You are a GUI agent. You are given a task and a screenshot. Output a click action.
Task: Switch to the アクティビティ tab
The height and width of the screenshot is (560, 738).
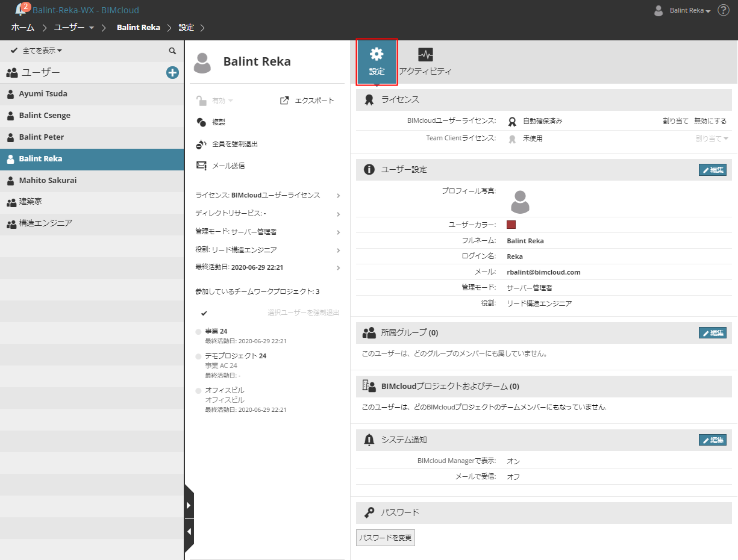(x=425, y=62)
